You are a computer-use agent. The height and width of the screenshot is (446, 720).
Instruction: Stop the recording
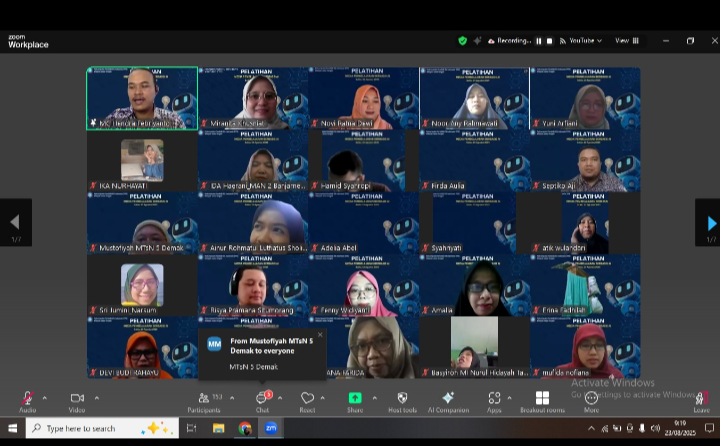[x=549, y=41]
